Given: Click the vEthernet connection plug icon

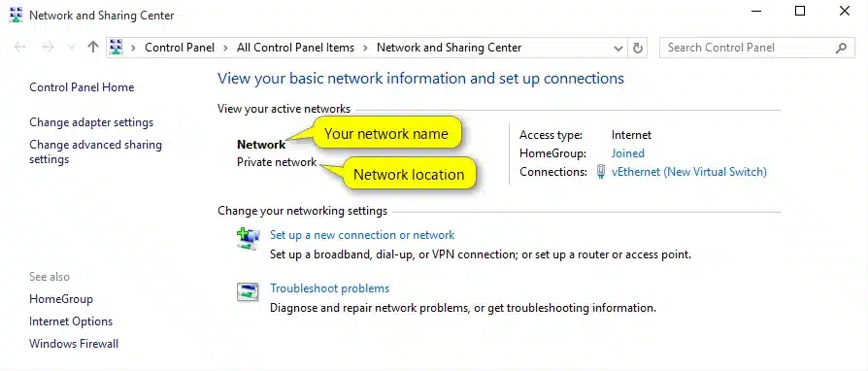Looking at the screenshot, I should [601, 172].
